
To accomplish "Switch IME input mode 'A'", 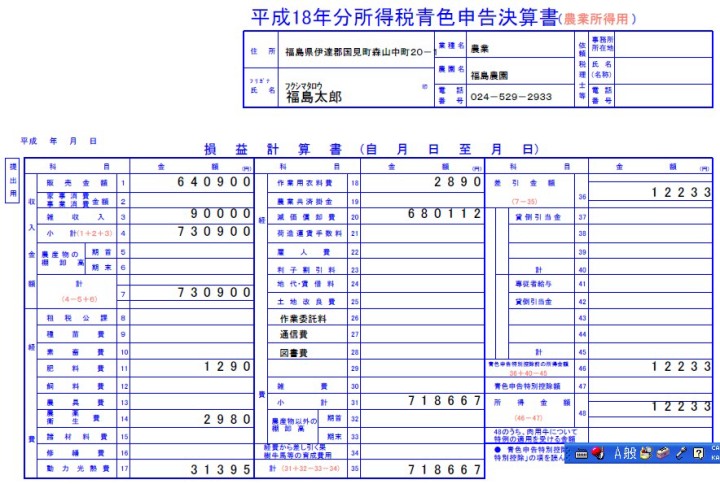I will pyautogui.click(x=618, y=454).
